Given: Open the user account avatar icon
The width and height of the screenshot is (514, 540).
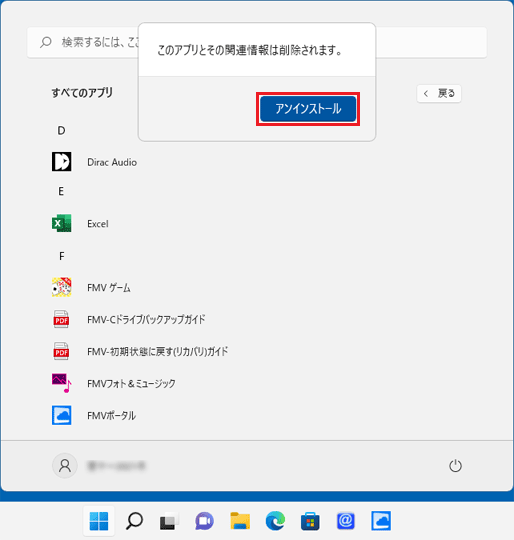Looking at the screenshot, I should [x=65, y=466].
